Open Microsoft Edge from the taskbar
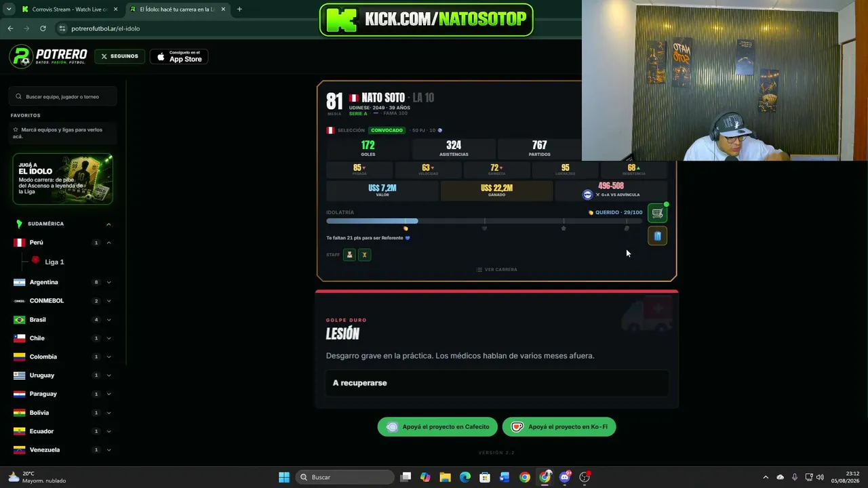 (465, 477)
